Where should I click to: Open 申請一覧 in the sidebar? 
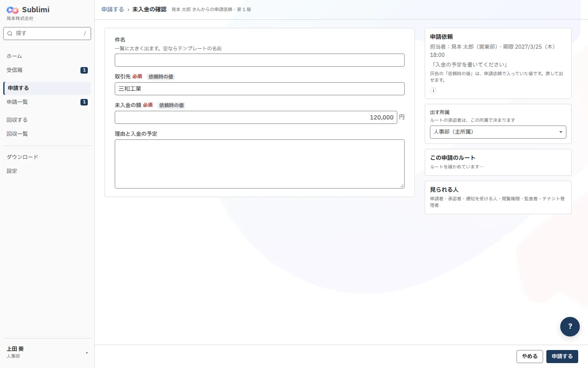47,102
